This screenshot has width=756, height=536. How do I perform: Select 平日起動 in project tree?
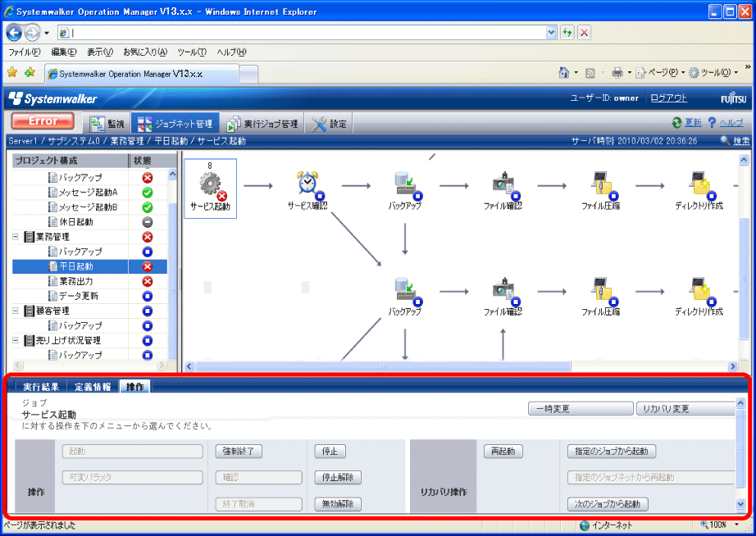click(x=76, y=266)
